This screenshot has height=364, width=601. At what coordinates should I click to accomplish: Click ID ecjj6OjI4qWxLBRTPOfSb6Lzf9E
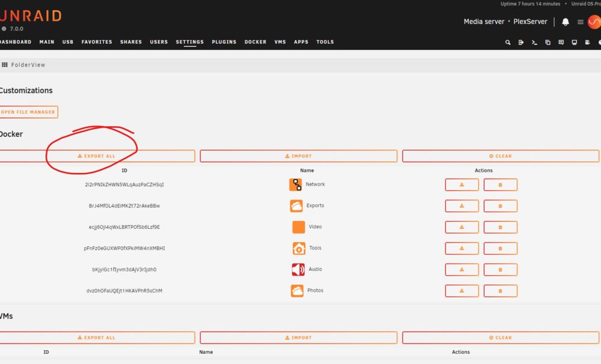pos(124,227)
